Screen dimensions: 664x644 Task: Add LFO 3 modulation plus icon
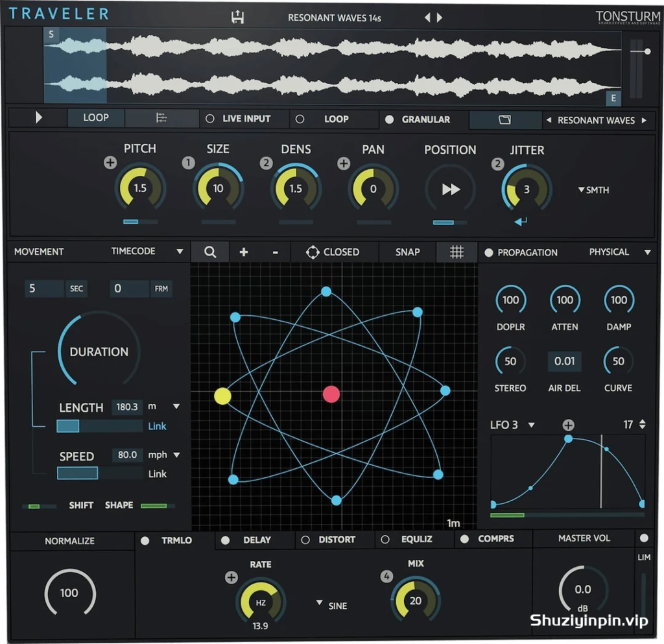[x=568, y=425]
